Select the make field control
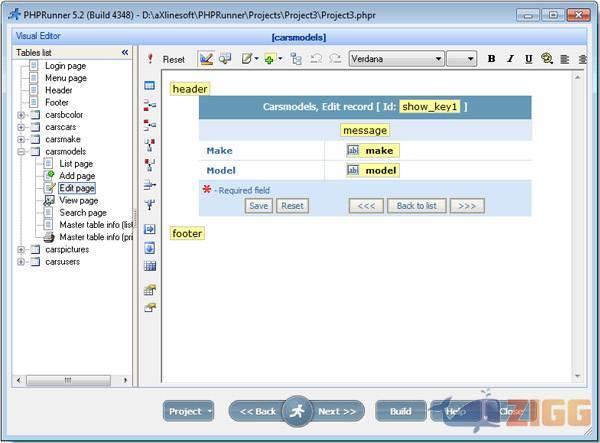The width and height of the screenshot is (600, 443). tap(373, 150)
